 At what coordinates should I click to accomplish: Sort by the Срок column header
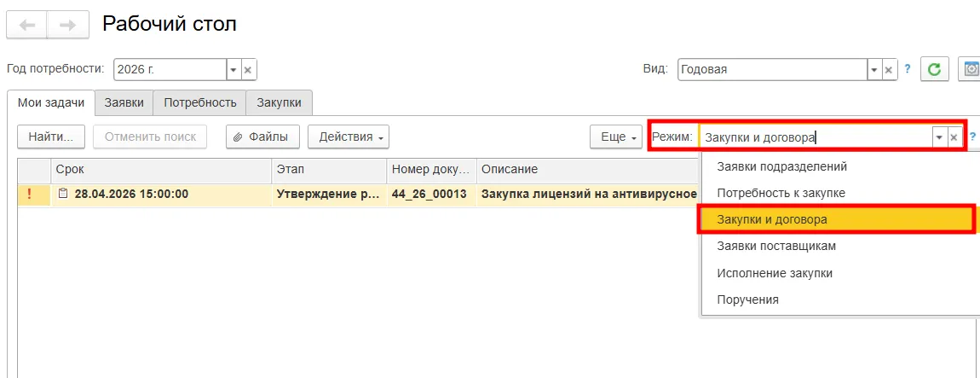click(x=161, y=170)
